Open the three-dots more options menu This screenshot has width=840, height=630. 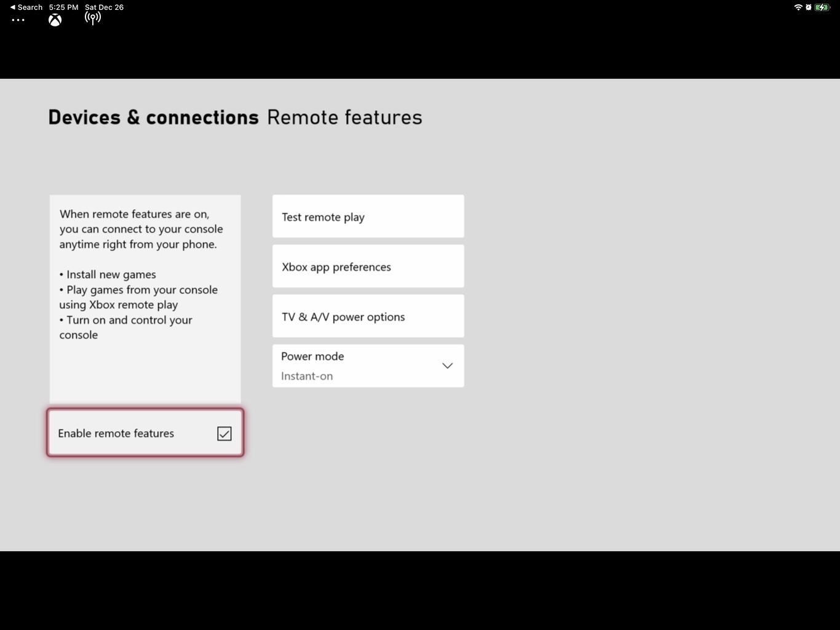tap(18, 20)
